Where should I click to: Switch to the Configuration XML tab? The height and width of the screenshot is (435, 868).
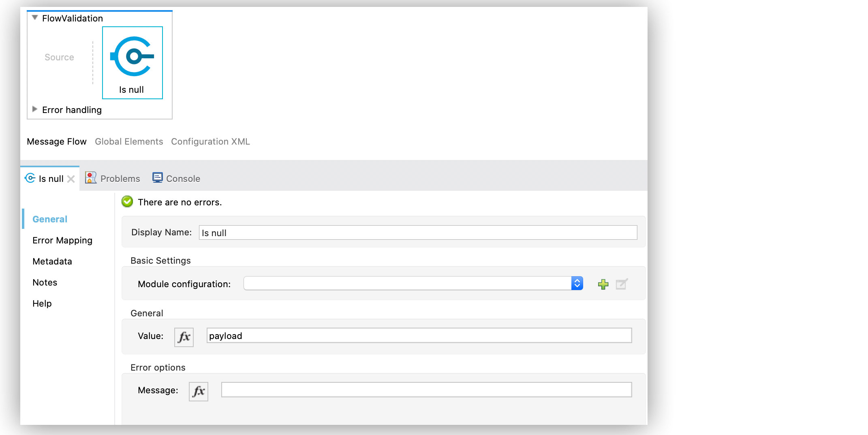point(210,141)
